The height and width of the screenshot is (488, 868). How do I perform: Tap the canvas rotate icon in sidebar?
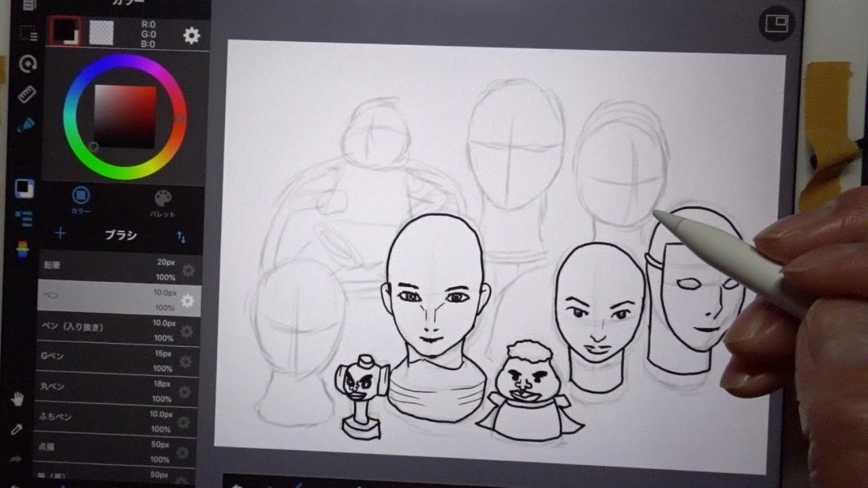[x=28, y=64]
